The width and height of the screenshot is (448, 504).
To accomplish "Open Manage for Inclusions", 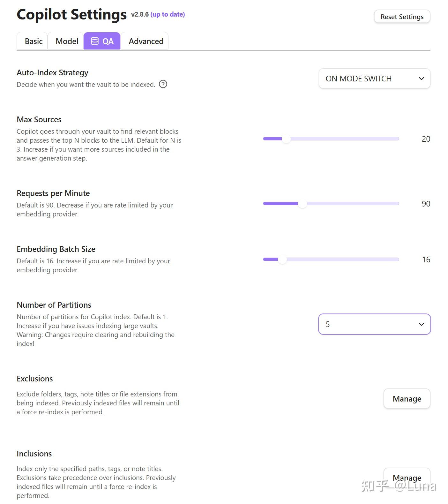I will click(x=407, y=478).
